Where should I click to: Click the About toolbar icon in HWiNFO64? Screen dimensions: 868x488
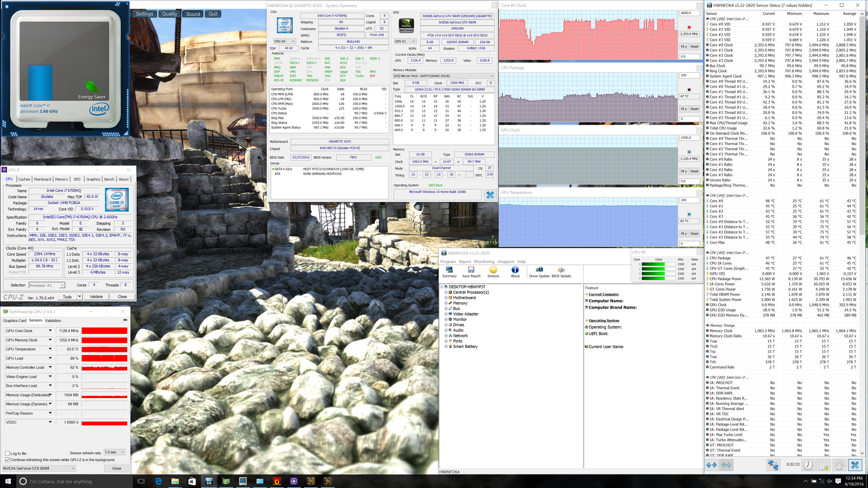tap(515, 272)
